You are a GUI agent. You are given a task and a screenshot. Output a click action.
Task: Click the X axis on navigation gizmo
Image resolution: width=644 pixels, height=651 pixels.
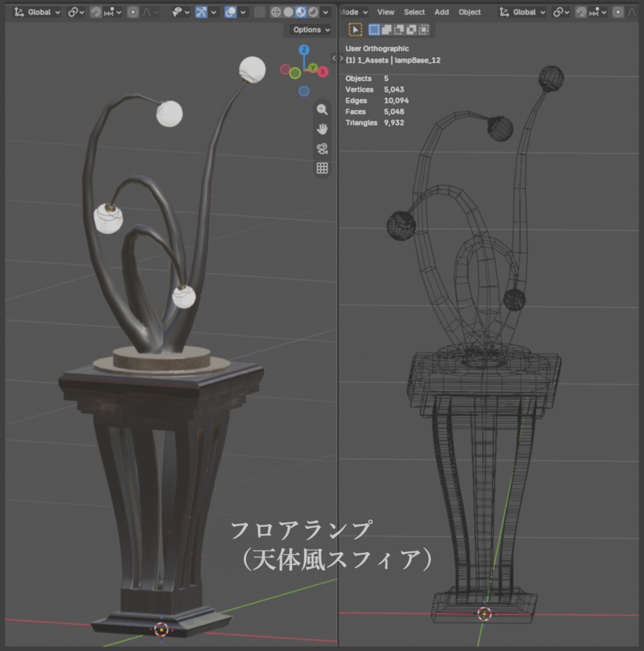click(x=323, y=72)
